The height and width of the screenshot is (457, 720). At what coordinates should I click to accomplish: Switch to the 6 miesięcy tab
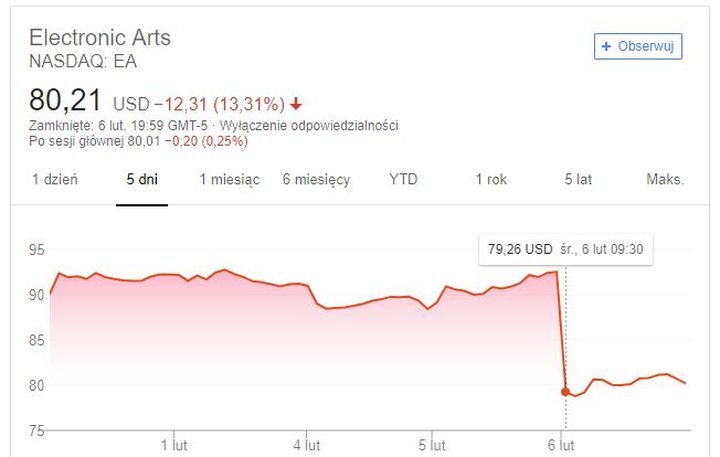pos(316,180)
